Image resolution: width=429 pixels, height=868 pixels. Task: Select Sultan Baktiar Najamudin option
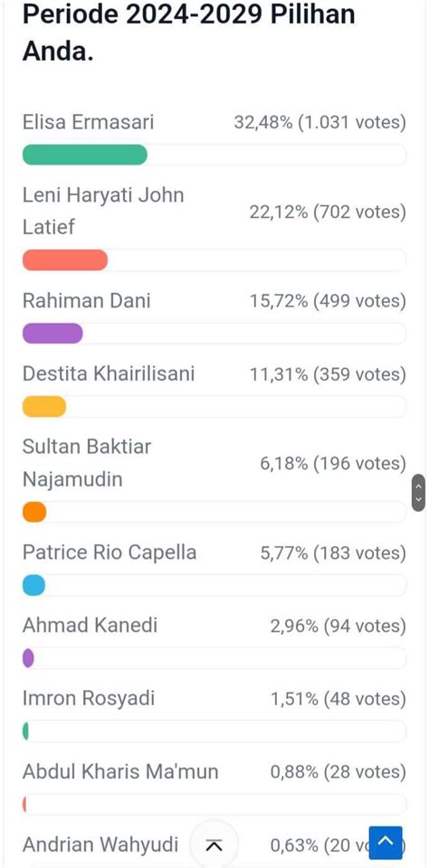click(x=87, y=463)
